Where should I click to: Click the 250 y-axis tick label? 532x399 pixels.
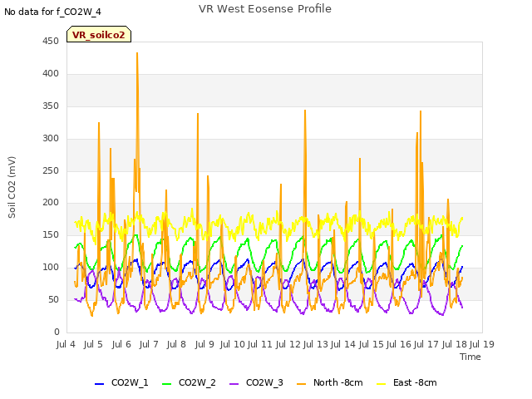pos(51,171)
